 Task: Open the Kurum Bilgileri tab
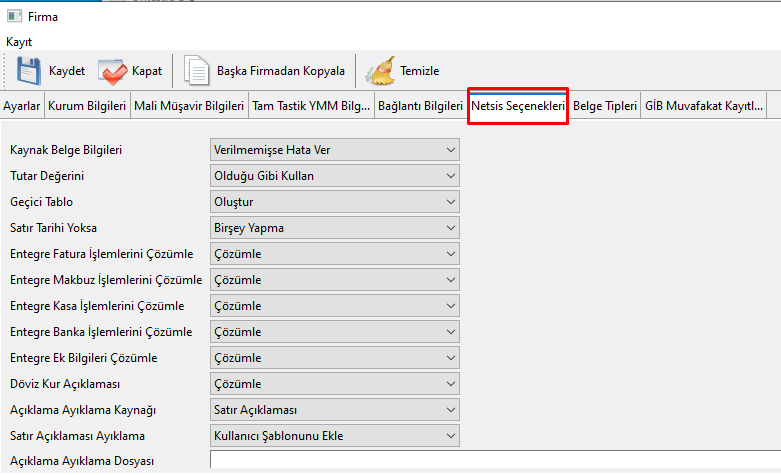[87, 105]
